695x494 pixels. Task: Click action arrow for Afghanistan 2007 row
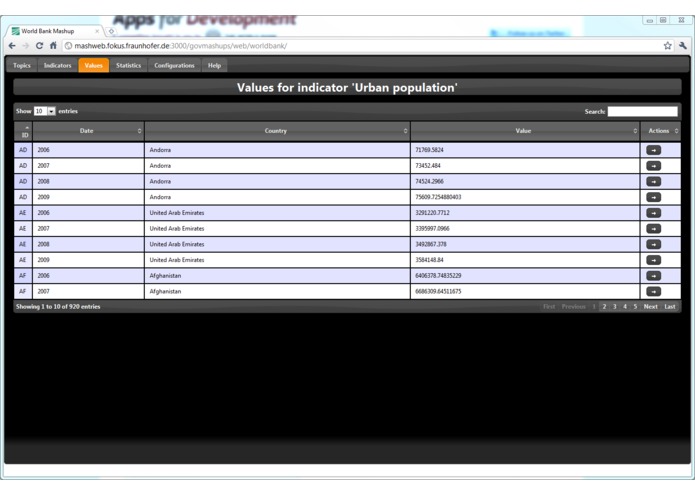653,292
